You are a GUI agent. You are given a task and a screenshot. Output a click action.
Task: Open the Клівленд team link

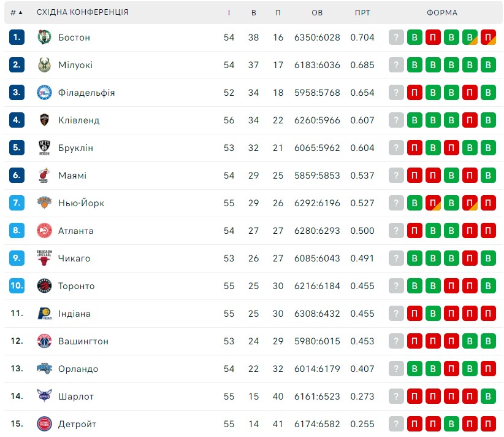pos(78,120)
